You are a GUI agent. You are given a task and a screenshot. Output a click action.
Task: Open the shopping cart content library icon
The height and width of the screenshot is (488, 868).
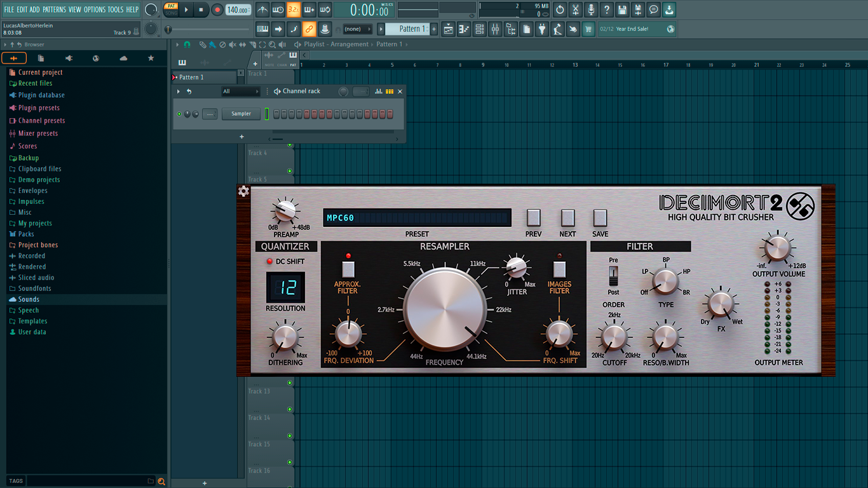pos(588,29)
